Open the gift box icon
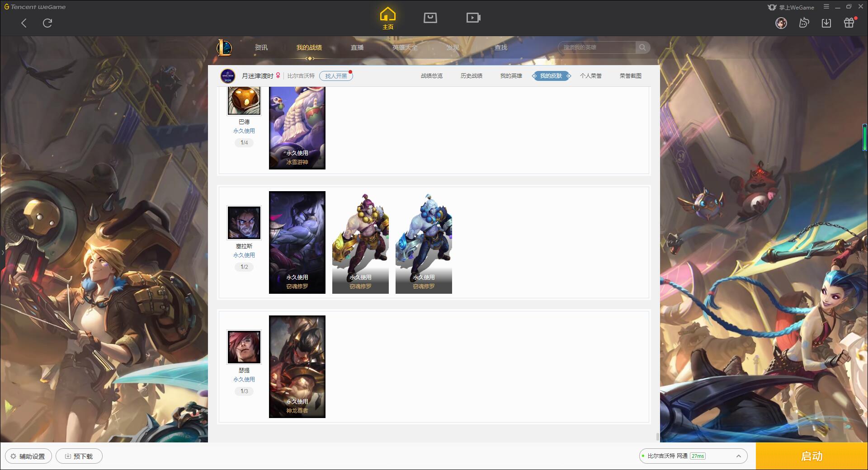The height and width of the screenshot is (470, 868). tap(849, 23)
